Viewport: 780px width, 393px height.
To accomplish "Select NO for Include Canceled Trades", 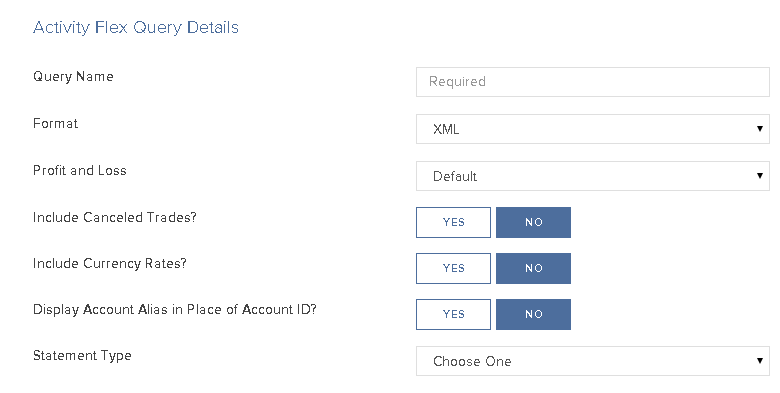I will click(533, 222).
